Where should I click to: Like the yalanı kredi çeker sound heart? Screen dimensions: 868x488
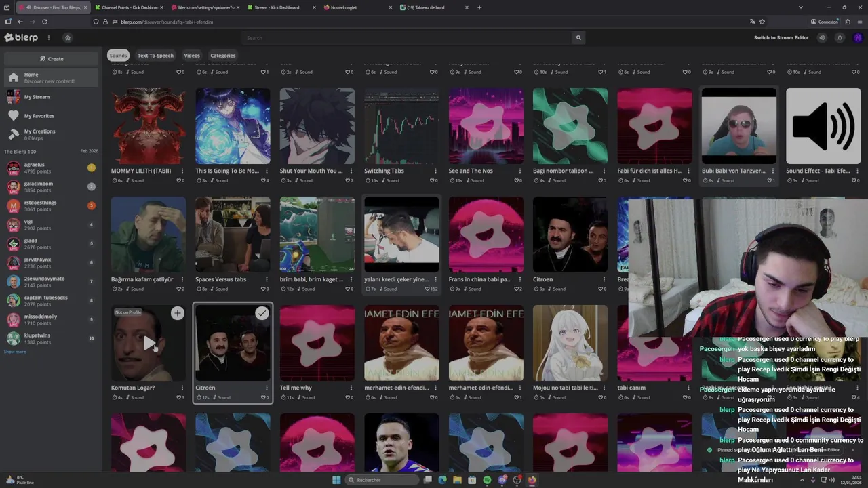[428, 289]
